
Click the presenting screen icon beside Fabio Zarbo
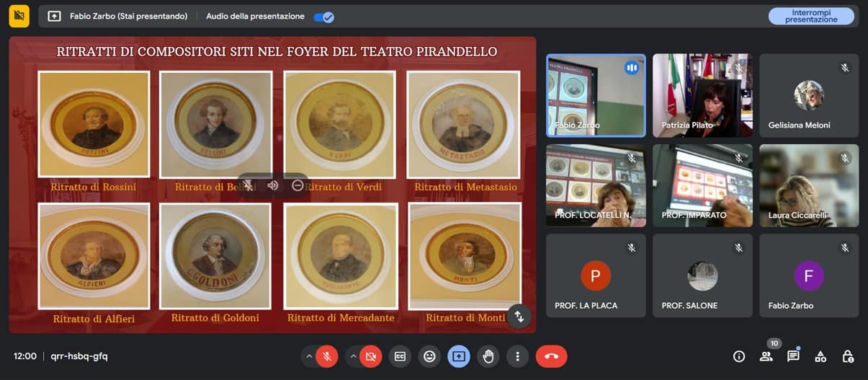(x=55, y=16)
